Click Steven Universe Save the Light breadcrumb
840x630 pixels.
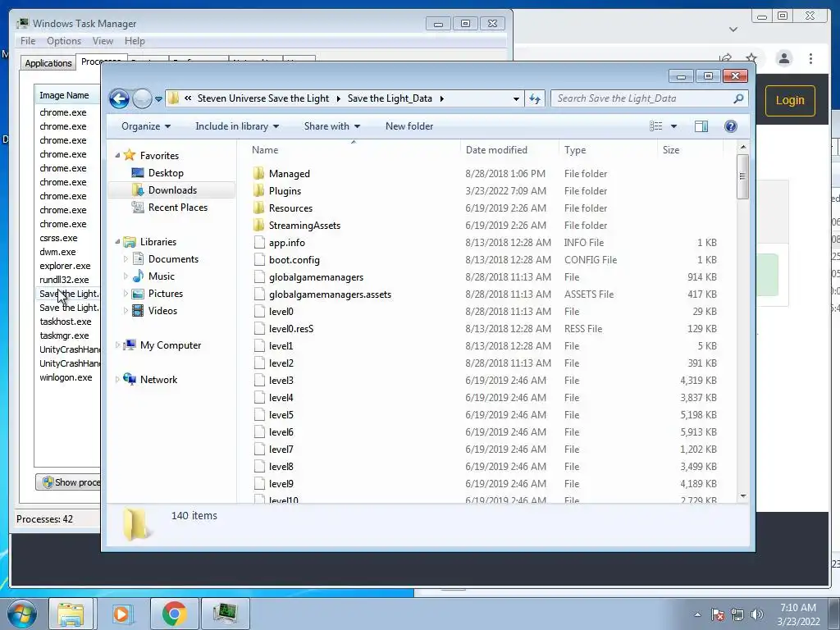(x=263, y=98)
